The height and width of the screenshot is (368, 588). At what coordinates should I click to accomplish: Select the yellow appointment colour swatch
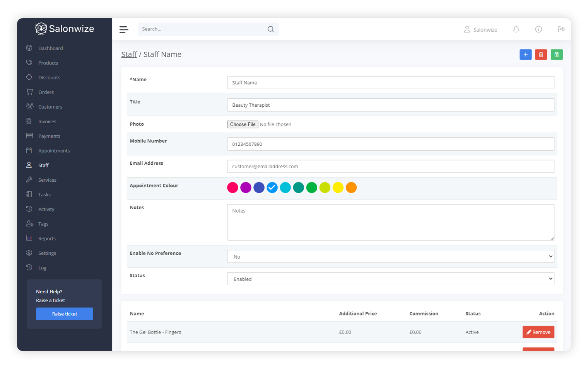pos(338,187)
